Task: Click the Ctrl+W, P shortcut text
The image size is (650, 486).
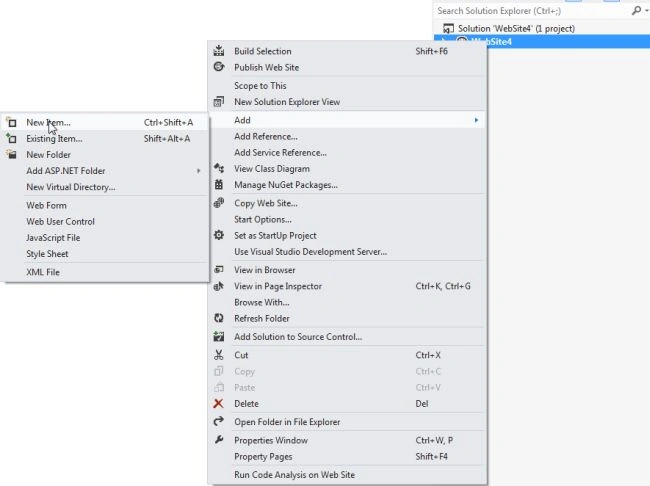Action: (434, 440)
